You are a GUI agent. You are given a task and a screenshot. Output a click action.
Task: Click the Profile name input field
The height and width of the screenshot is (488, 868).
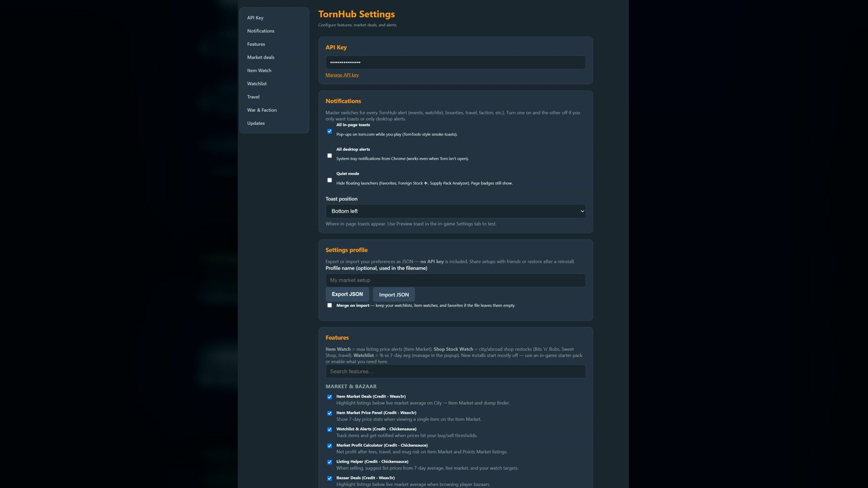click(x=455, y=280)
